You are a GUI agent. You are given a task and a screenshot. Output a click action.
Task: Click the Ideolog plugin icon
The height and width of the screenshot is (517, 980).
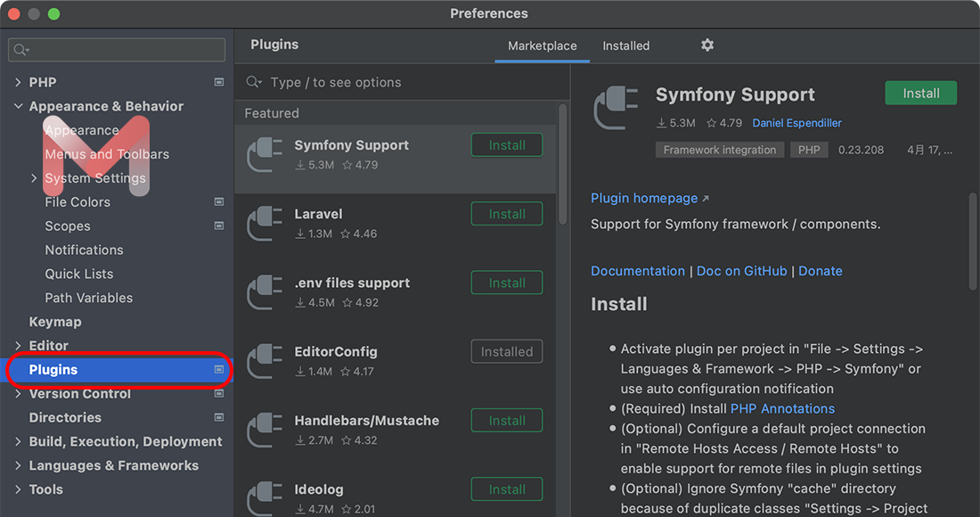click(265, 496)
